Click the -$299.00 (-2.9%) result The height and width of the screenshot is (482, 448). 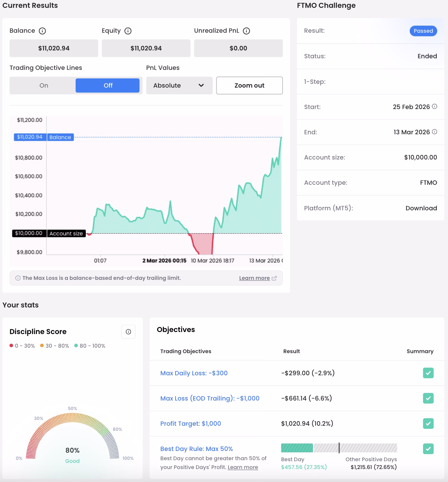point(308,373)
